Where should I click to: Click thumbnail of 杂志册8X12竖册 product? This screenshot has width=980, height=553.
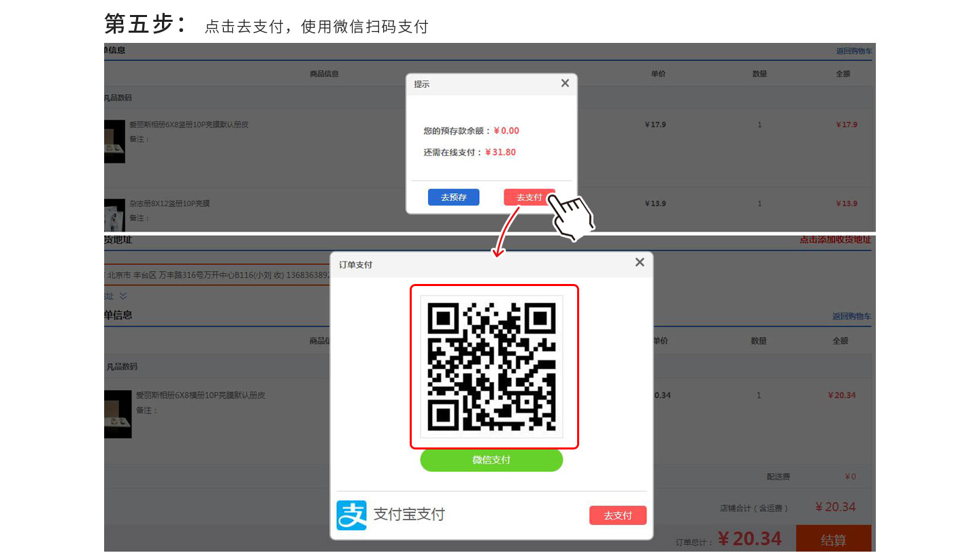[x=114, y=215]
